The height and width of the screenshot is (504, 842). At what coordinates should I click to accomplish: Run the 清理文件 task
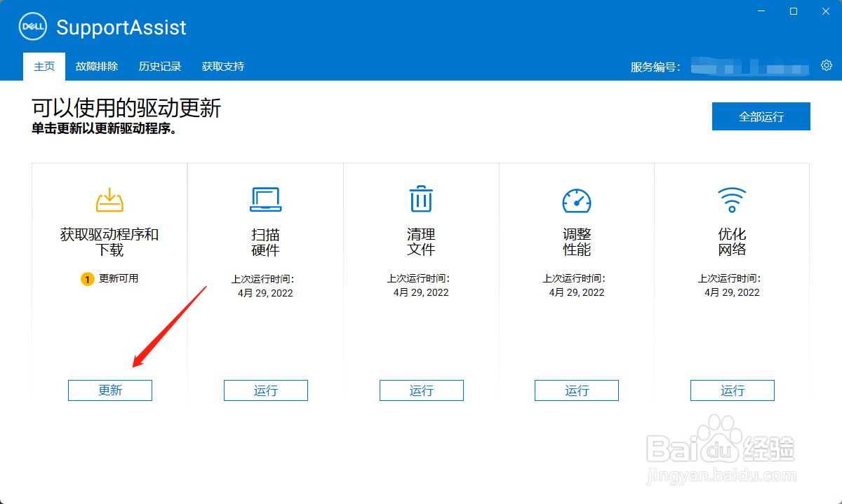pyautogui.click(x=422, y=390)
